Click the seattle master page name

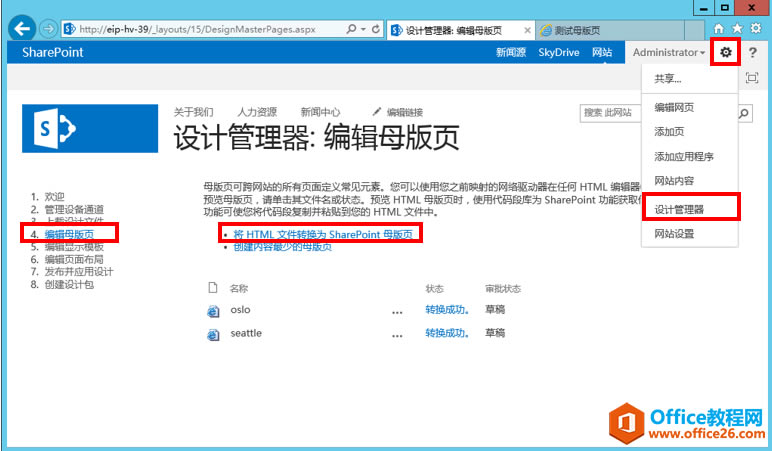pyautogui.click(x=246, y=333)
